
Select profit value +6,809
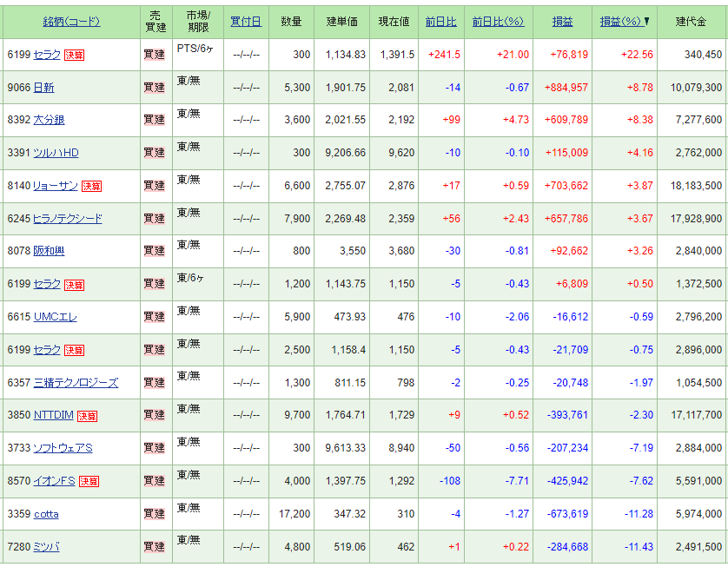(572, 284)
